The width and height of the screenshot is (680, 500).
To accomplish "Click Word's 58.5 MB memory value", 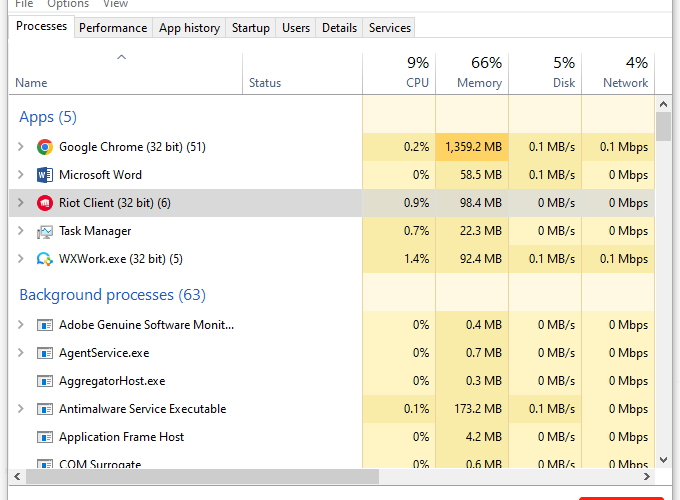I will [481, 175].
